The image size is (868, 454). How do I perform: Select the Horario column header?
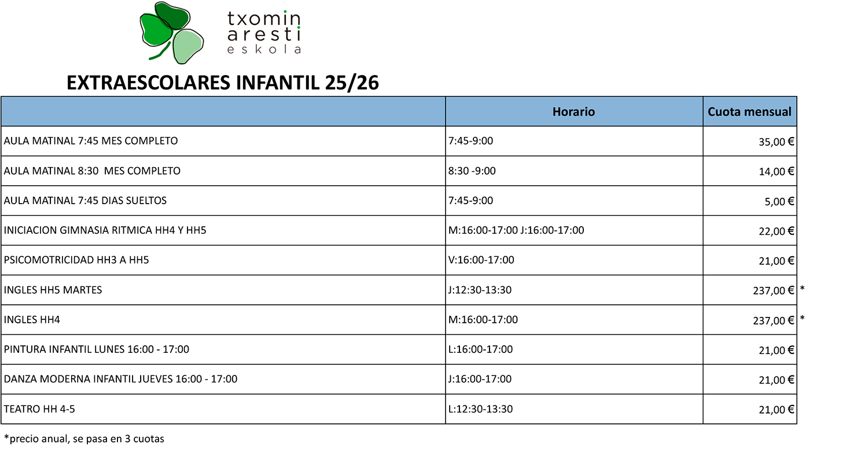click(x=573, y=112)
